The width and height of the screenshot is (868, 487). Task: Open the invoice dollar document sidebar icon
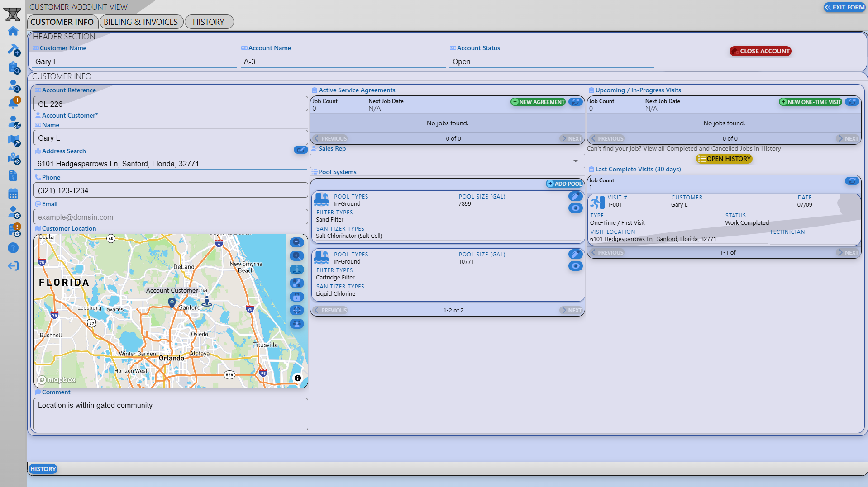pos(13,175)
